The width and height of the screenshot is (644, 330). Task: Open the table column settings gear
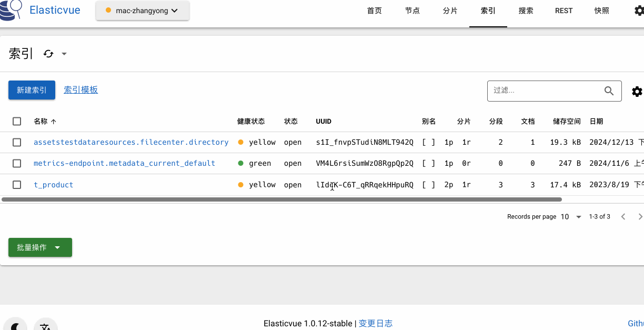tap(637, 91)
